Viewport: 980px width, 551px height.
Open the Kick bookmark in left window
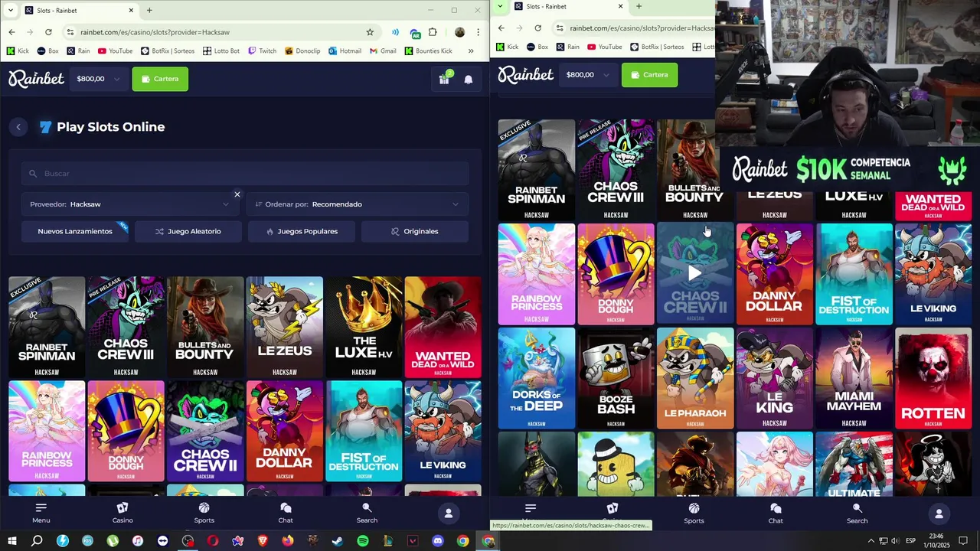click(18, 51)
